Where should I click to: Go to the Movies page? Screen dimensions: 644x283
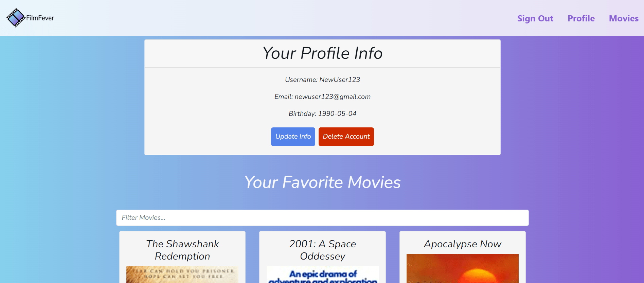(x=623, y=18)
